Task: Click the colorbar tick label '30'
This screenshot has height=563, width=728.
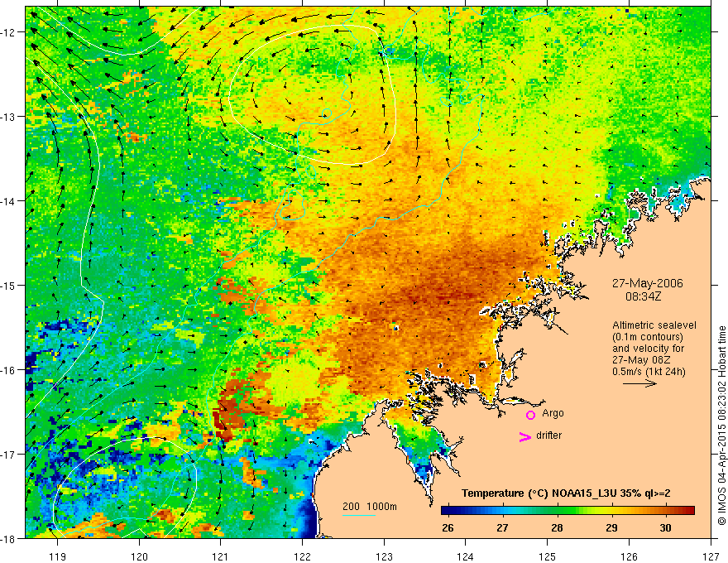Action: [x=665, y=527]
